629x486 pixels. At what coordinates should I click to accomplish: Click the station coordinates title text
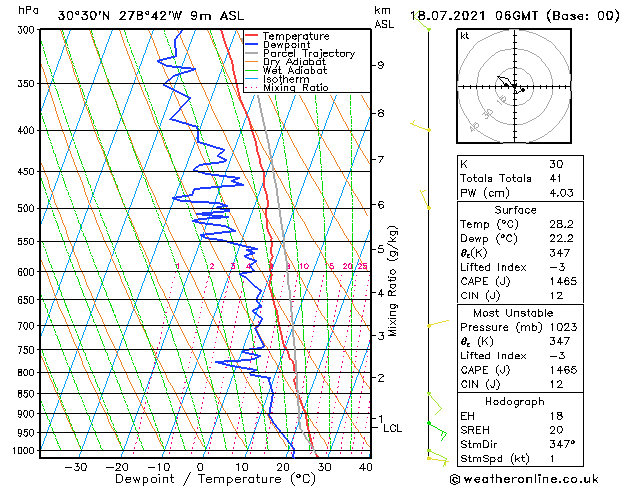(151, 16)
